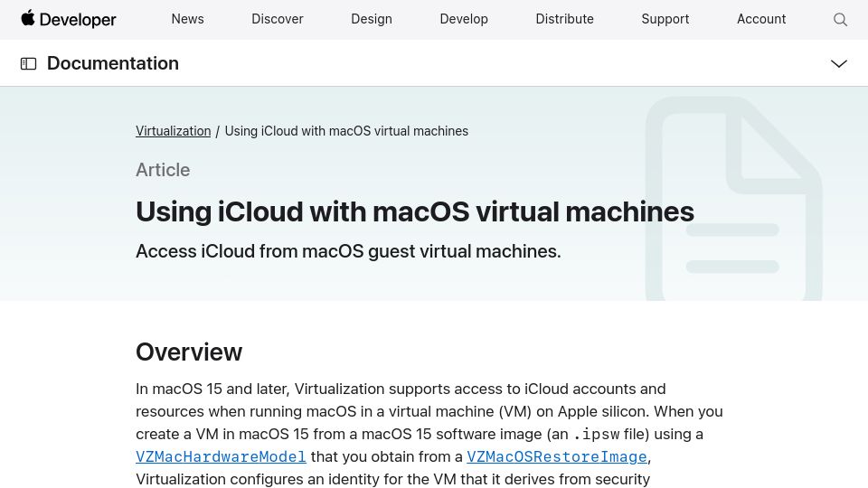Open the Develop menu item
The height and width of the screenshot is (488, 868).
[x=464, y=19]
